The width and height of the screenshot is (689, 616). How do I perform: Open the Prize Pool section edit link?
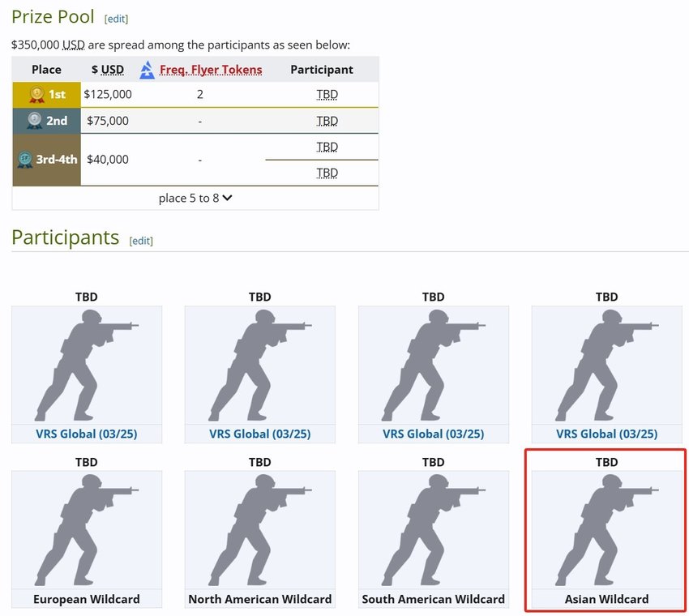[x=116, y=19]
